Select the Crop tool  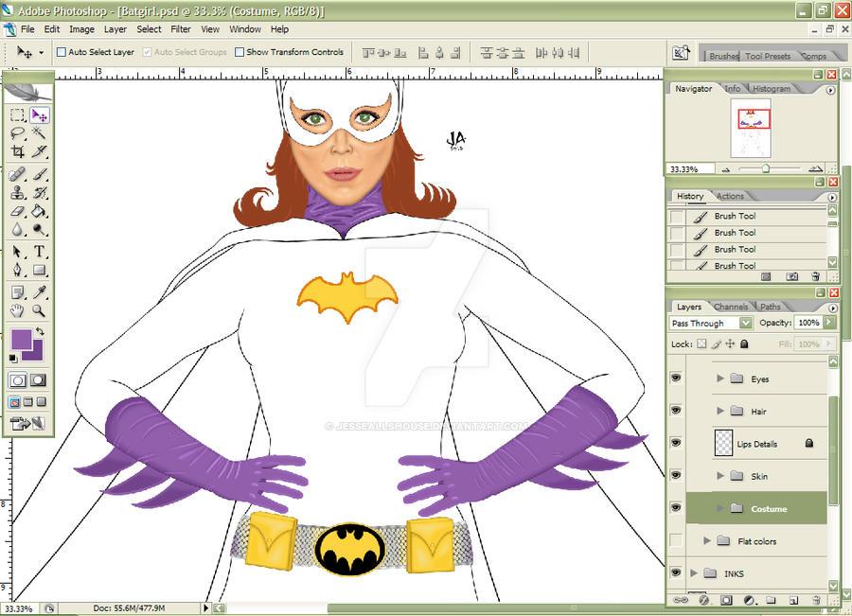click(17, 151)
